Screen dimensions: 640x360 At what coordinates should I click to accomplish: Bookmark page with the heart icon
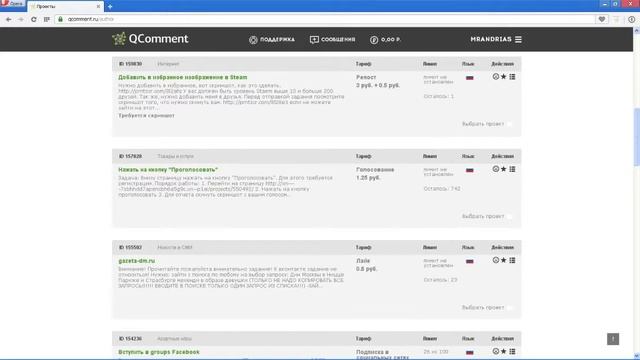(x=602, y=19)
